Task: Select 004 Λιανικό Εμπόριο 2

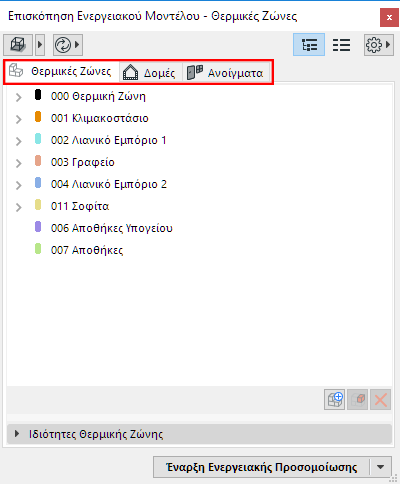Action: pos(109,184)
